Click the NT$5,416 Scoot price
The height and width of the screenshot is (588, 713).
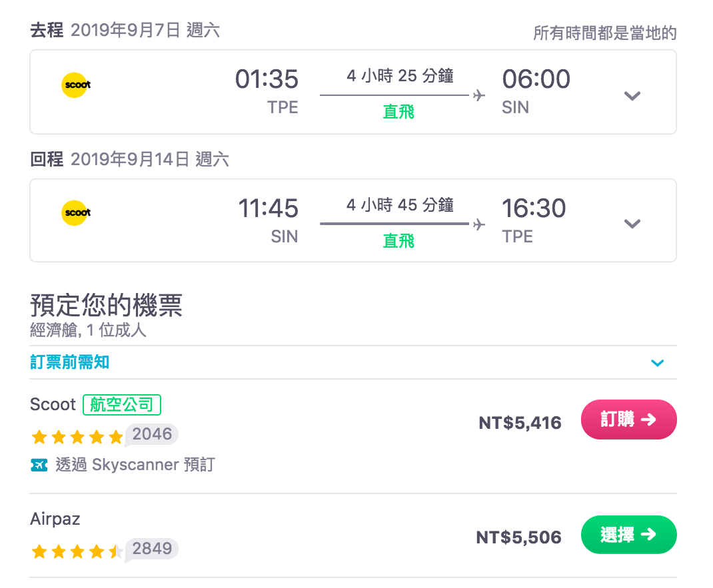coord(520,423)
